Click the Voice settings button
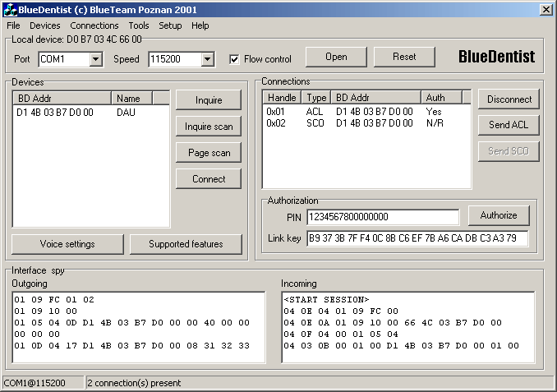 (x=67, y=244)
